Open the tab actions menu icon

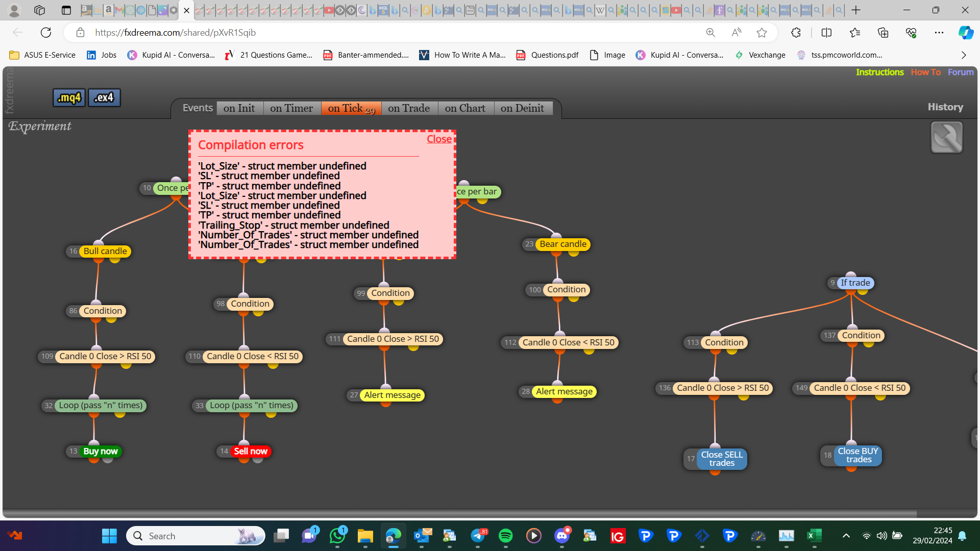tap(66, 10)
